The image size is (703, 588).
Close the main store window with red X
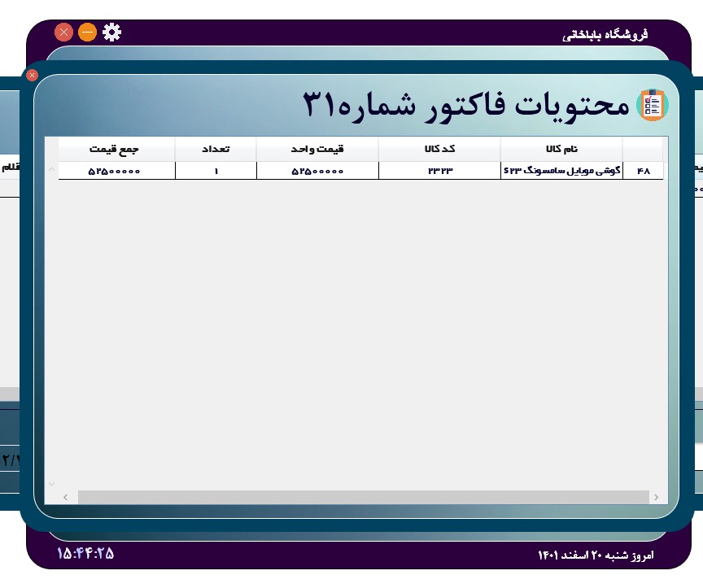point(63,33)
